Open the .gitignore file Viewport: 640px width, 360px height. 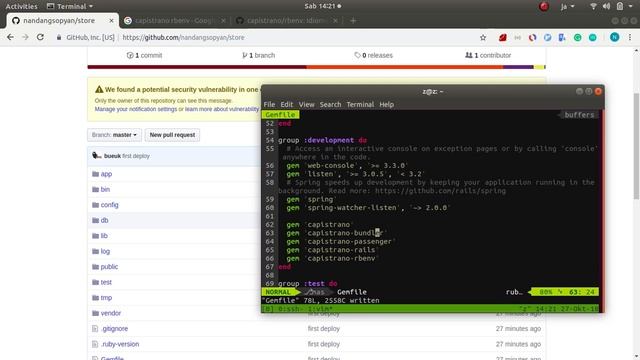115,329
